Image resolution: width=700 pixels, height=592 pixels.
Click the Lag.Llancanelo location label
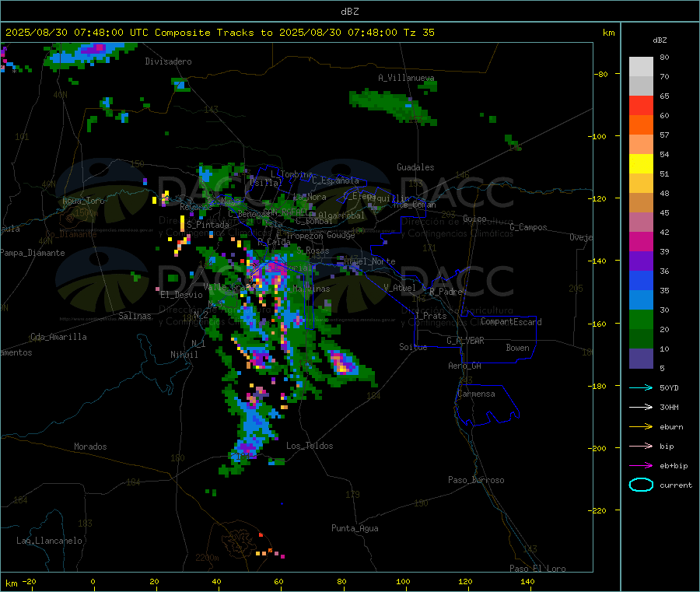[x=50, y=541]
